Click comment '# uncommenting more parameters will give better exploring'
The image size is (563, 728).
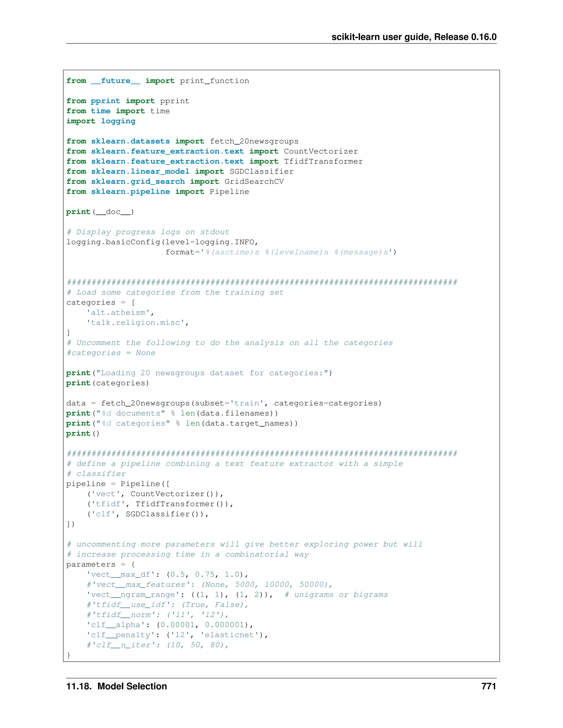(x=244, y=545)
